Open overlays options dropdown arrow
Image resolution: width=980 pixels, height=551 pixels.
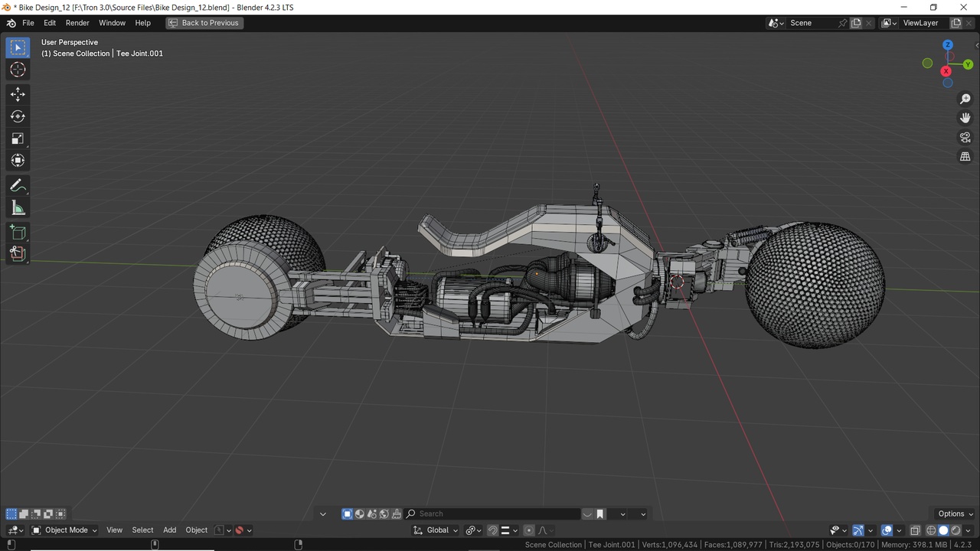click(x=899, y=530)
